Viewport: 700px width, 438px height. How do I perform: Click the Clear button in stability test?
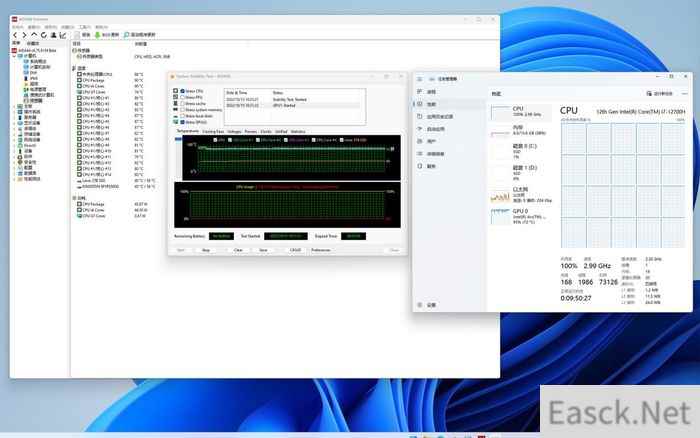[238, 250]
